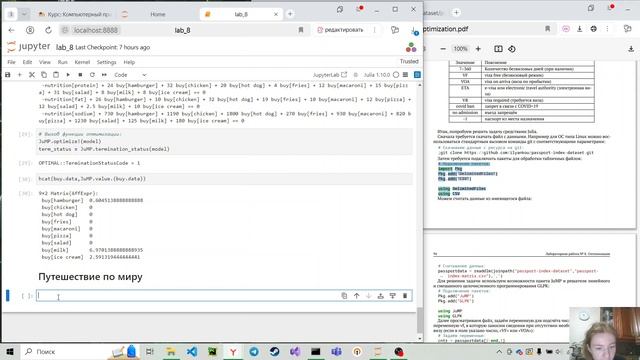Open Telegram from the taskbar
Screen dimensions: 640x360
point(253,351)
